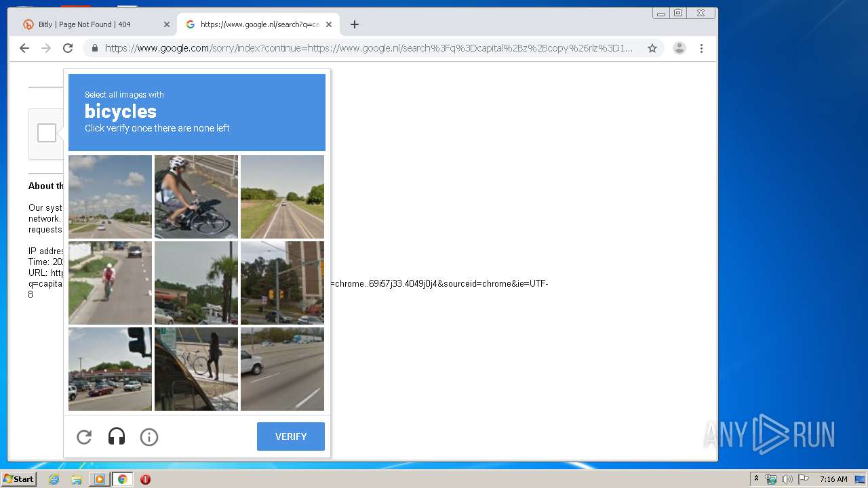This screenshot has width=868, height=488.
Task: Open the red Opera taskbar icon
Action: (x=145, y=479)
